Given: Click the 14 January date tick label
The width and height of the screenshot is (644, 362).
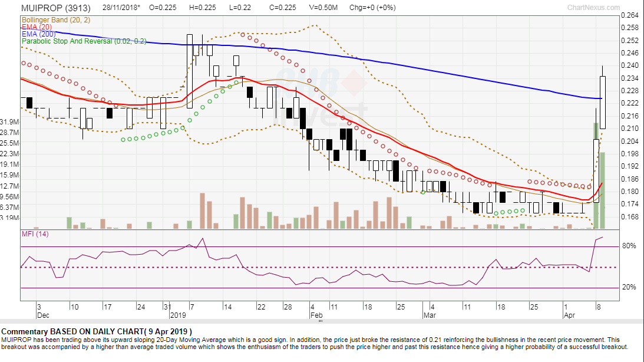Looking at the screenshot, I should tap(227, 307).
